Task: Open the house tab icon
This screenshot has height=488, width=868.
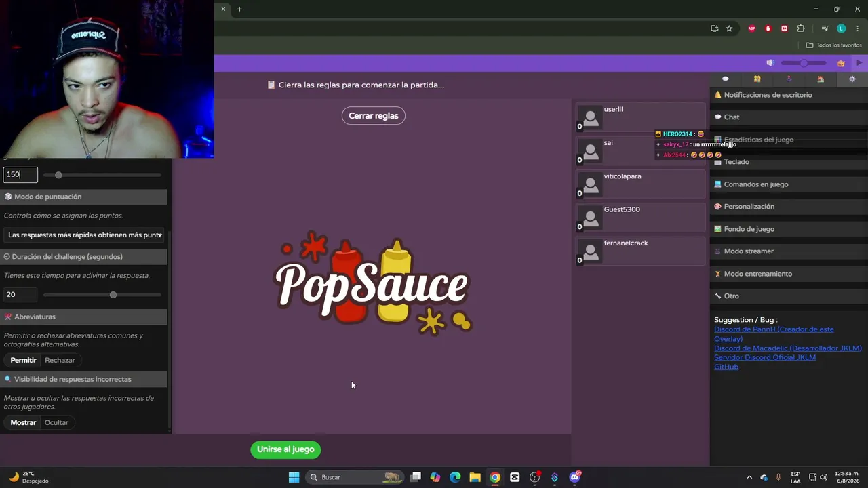Action: [x=821, y=79]
